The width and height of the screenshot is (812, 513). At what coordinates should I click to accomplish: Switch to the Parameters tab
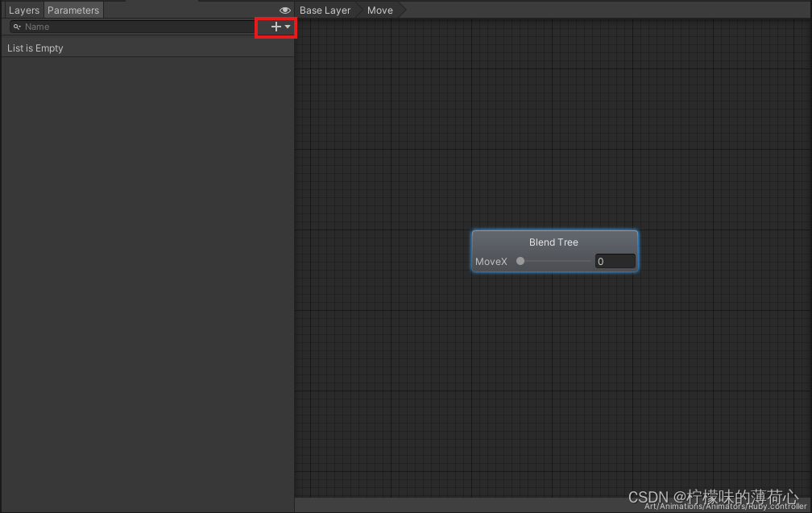tap(73, 10)
